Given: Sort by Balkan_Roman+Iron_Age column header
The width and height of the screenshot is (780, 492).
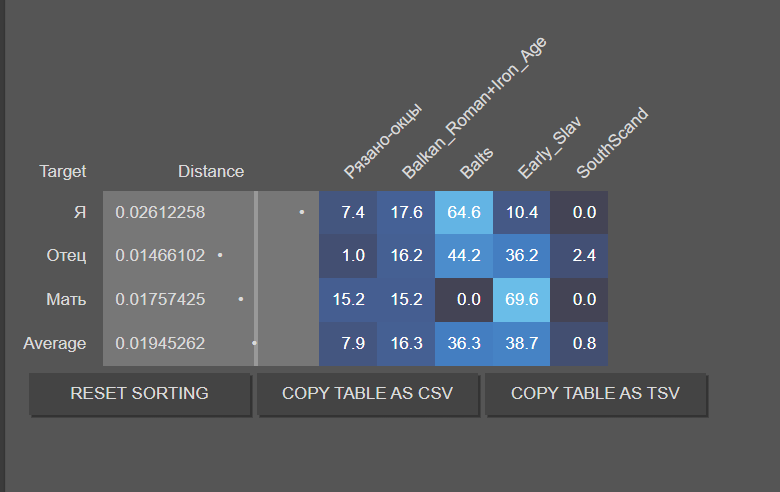Looking at the screenshot, I should coord(472,110).
